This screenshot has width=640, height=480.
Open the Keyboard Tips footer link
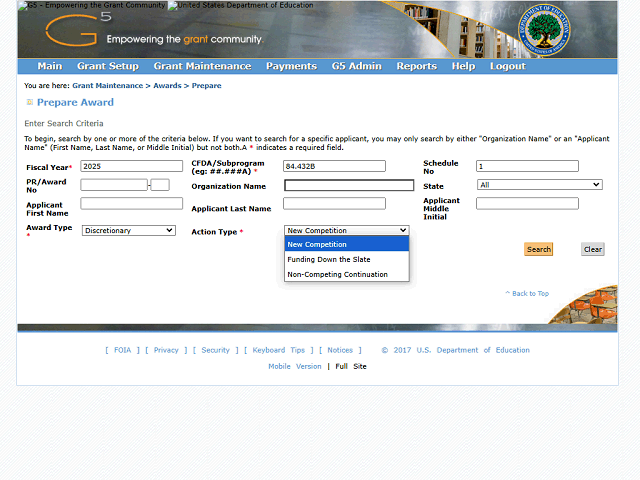tap(279, 350)
